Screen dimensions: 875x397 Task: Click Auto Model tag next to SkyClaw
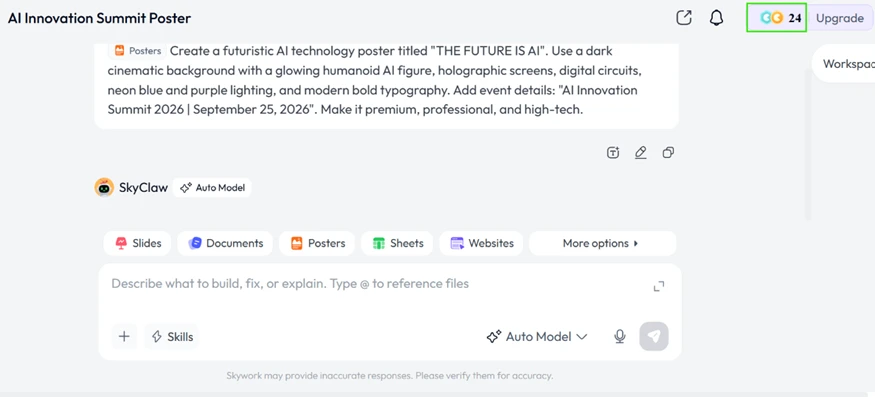pos(212,188)
